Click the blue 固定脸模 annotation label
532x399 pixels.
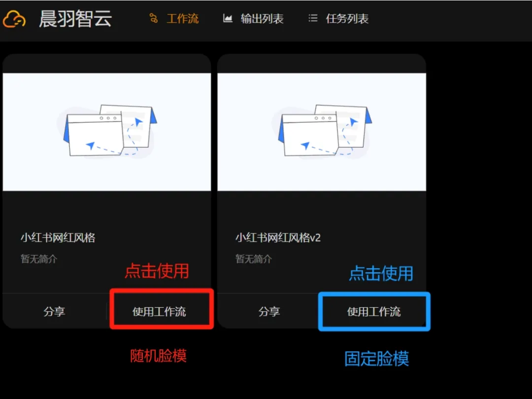coord(377,359)
